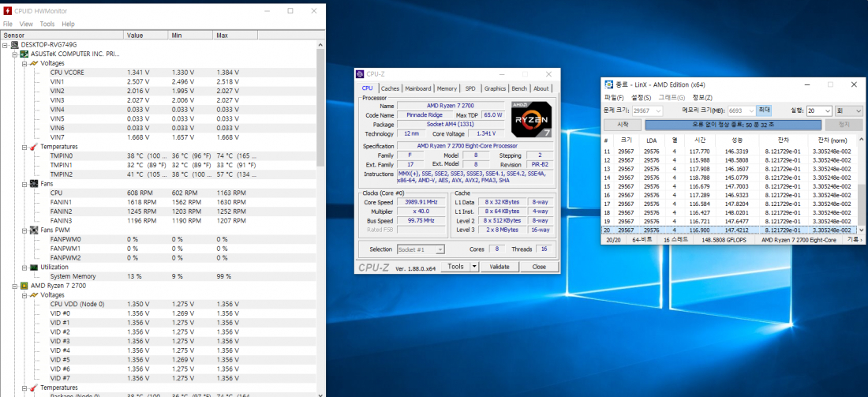The image size is (868, 397).
Task: Click the LinX title bar app icon
Action: pos(608,84)
